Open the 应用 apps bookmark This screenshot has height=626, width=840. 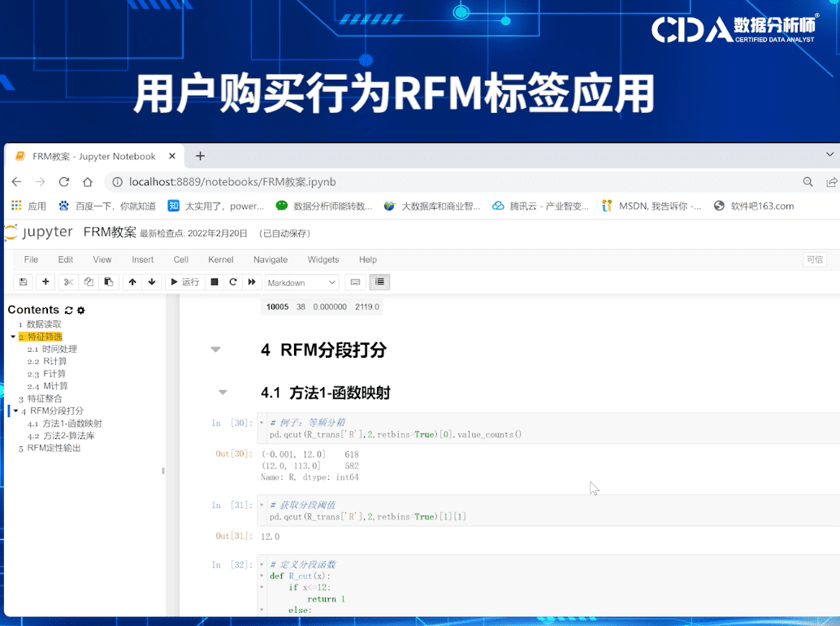[x=29, y=206]
